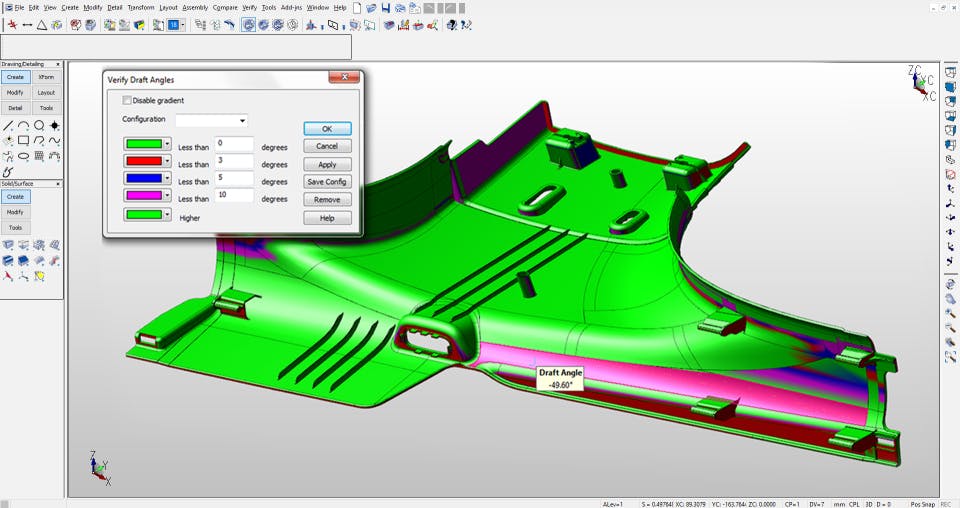The width and height of the screenshot is (960, 508).
Task: Select the Point tool with black dot
Action: click(x=54, y=125)
